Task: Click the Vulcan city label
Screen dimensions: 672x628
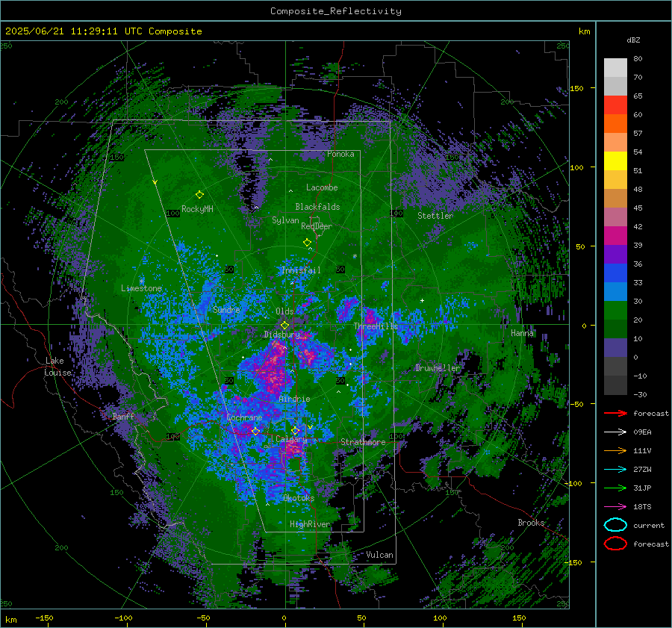Action: pyautogui.click(x=379, y=555)
